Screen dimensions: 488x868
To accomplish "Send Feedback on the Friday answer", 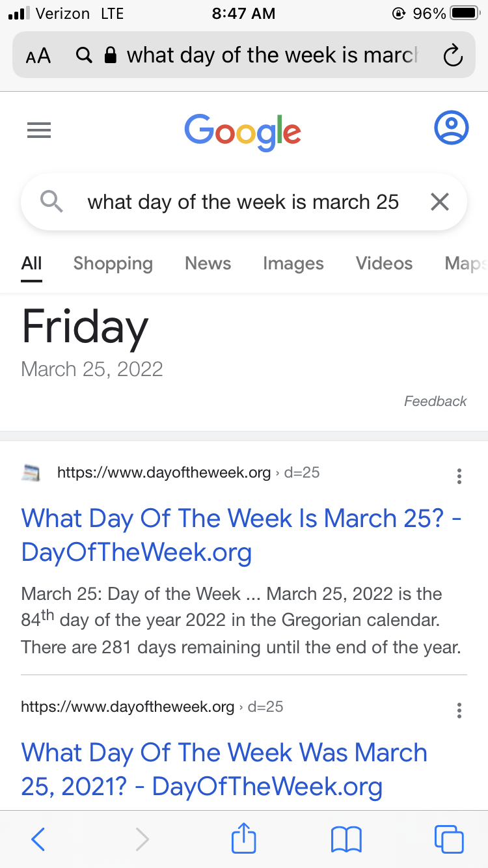I will coord(435,401).
